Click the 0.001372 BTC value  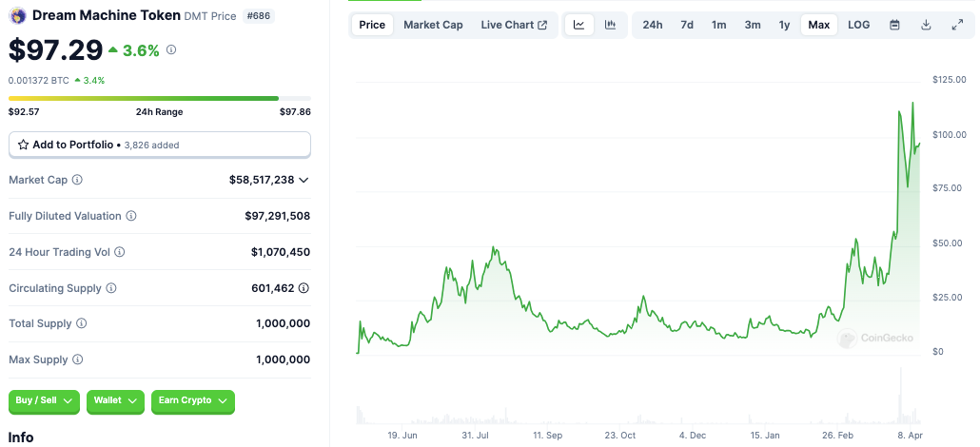tap(39, 81)
